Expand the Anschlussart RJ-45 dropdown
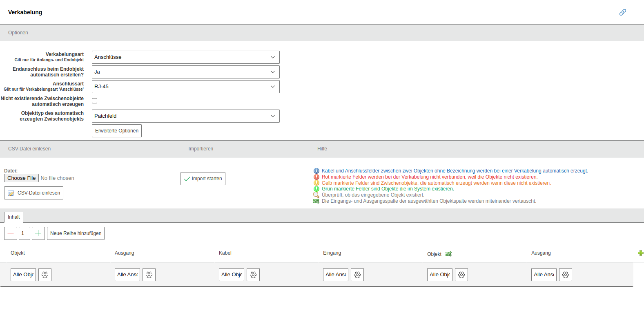Viewport: 644px width, 309px height. click(x=185, y=87)
